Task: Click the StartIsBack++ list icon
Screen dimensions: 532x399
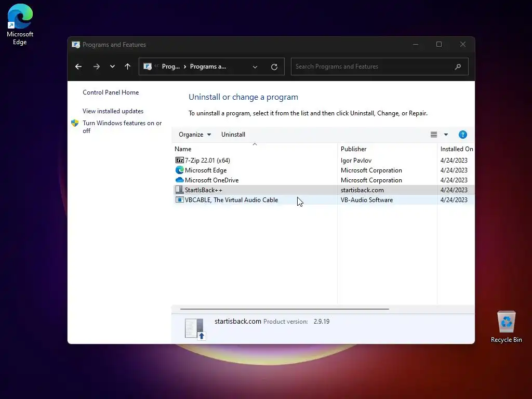Action: 179,190
